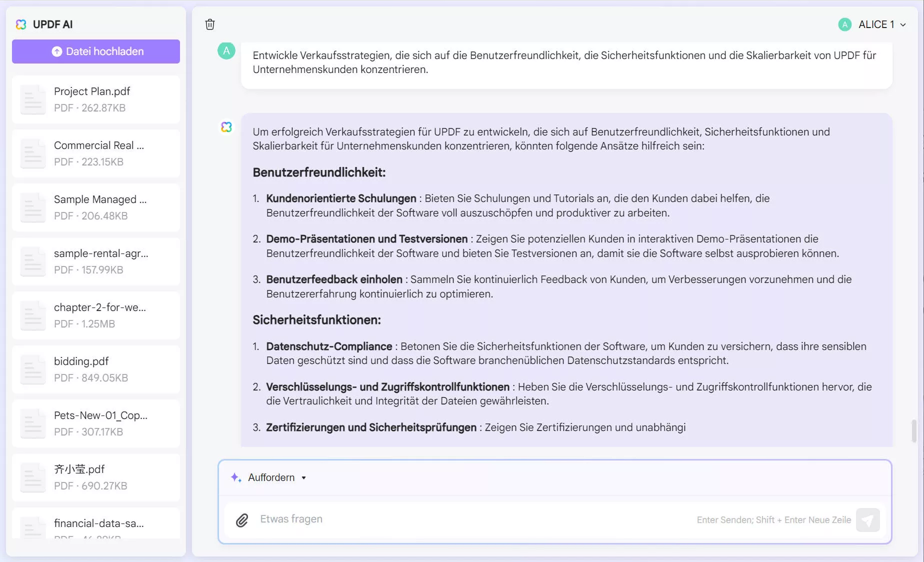Open the Sample Managed PDF file
The image size is (924, 562).
[x=95, y=207]
